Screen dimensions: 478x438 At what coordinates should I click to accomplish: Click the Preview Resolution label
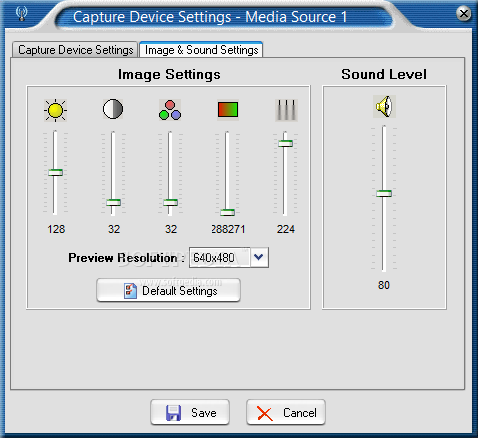(x=126, y=258)
